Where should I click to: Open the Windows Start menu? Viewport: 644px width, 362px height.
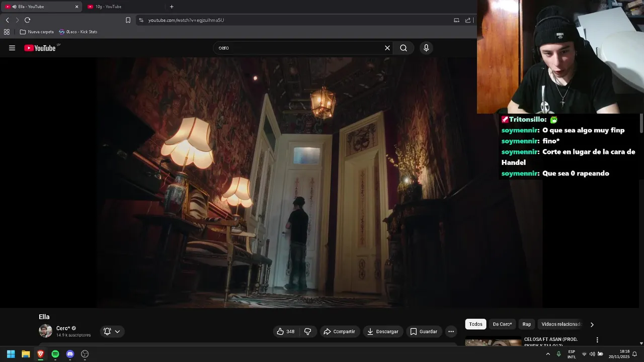[11, 354]
